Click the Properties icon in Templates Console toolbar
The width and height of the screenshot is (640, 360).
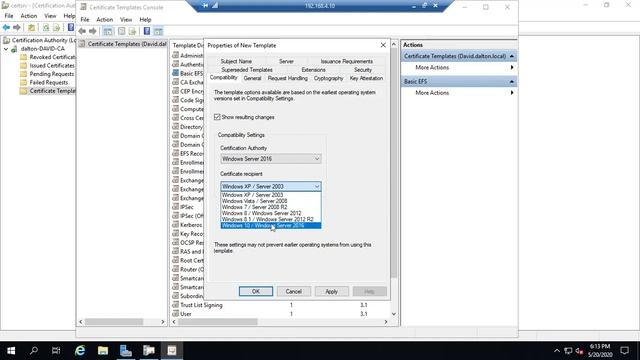click(121, 31)
